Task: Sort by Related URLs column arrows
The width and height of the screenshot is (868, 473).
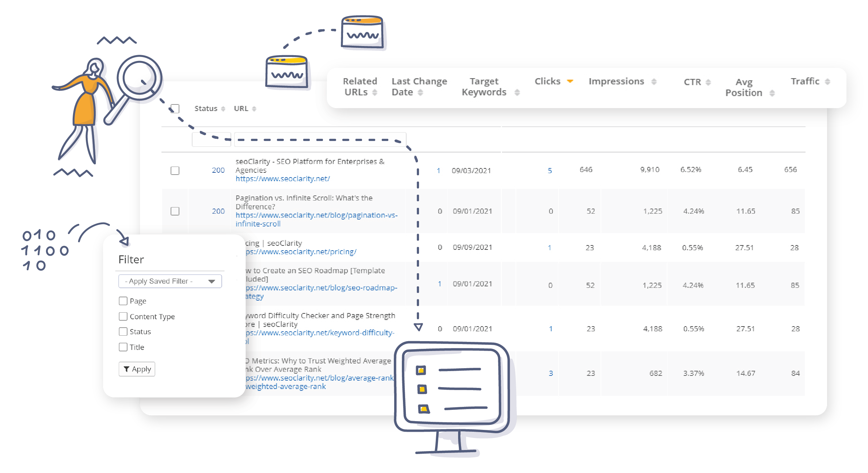Action: click(374, 93)
